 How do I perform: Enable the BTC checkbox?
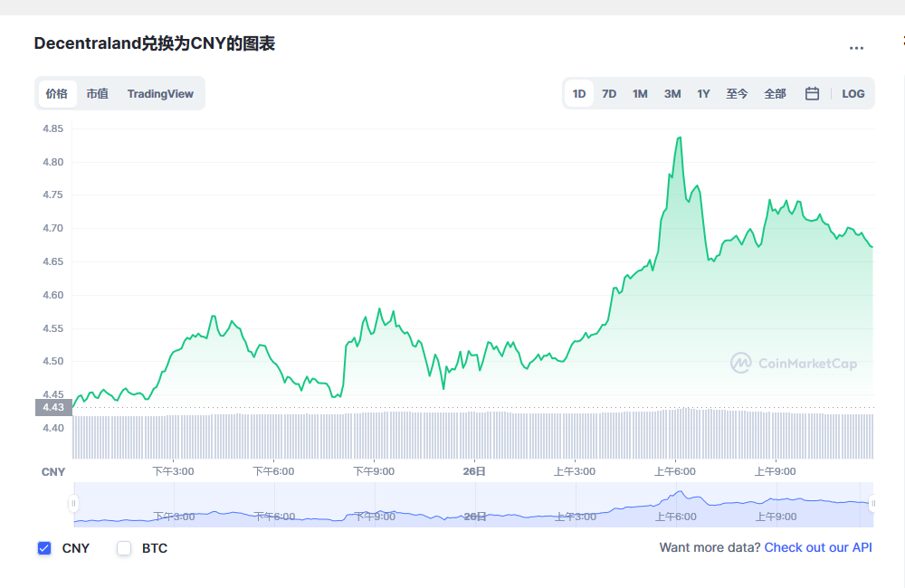(x=124, y=548)
